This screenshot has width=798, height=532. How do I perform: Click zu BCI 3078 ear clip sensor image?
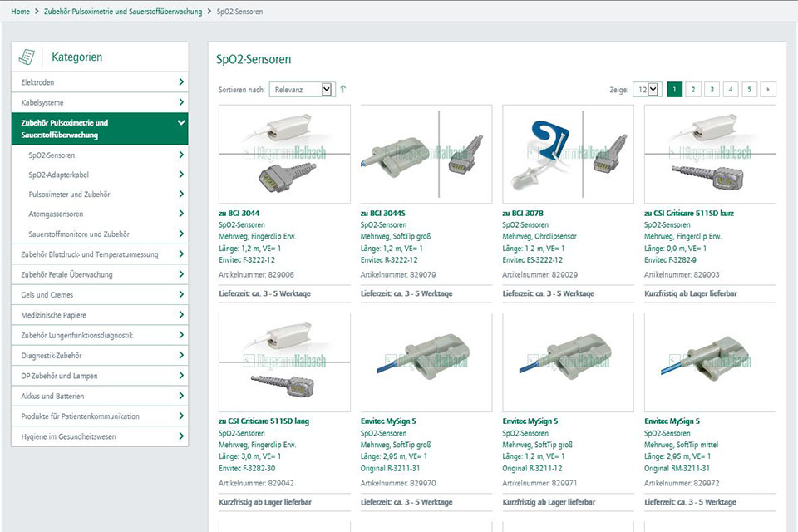tap(568, 154)
